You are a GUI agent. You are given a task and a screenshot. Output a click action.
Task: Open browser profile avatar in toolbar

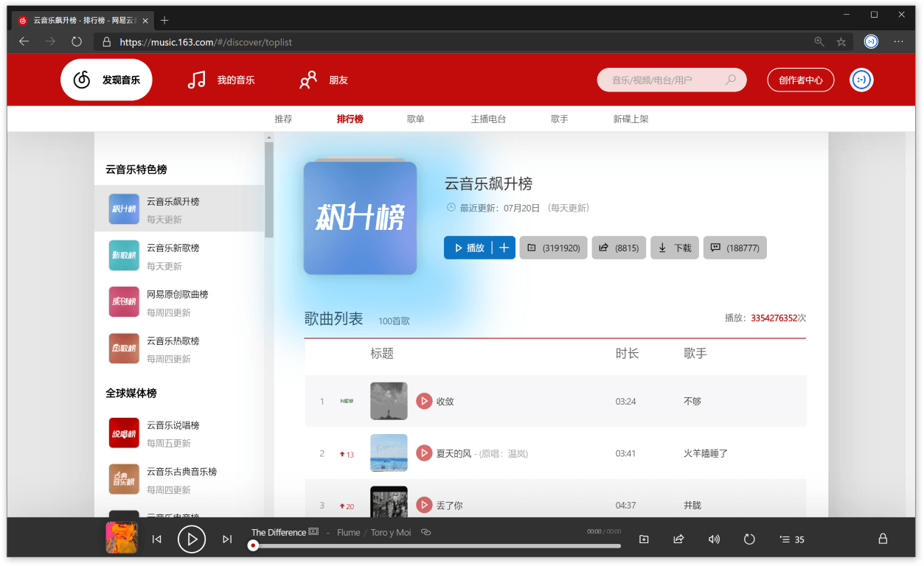click(872, 42)
